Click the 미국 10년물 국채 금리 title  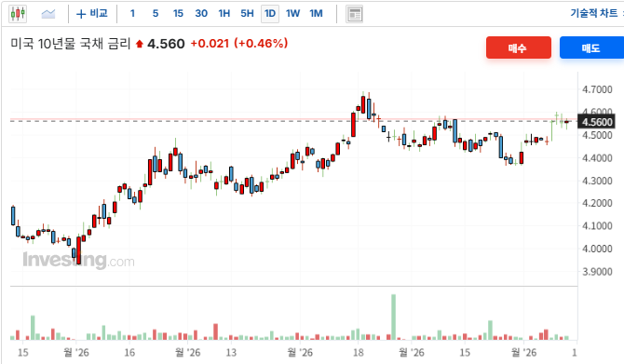pos(71,44)
